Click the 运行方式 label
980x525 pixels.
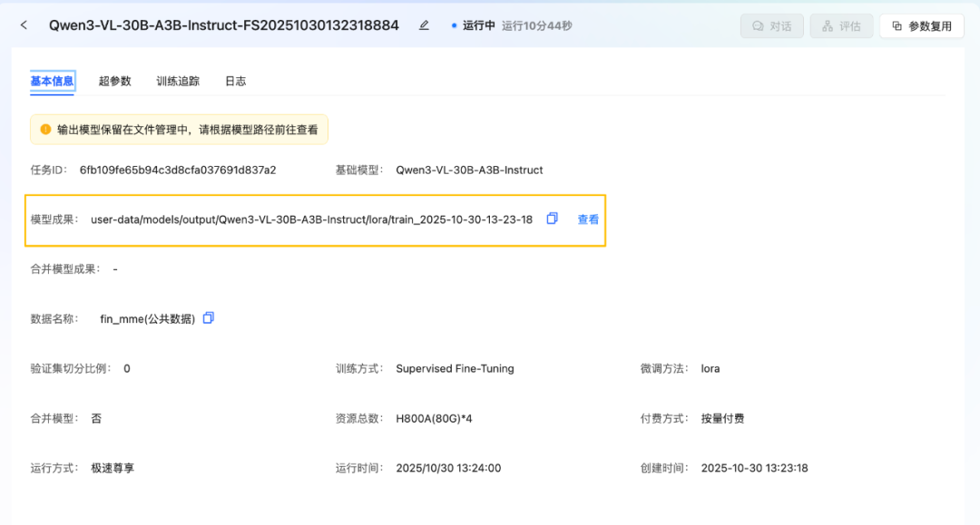[x=54, y=468]
